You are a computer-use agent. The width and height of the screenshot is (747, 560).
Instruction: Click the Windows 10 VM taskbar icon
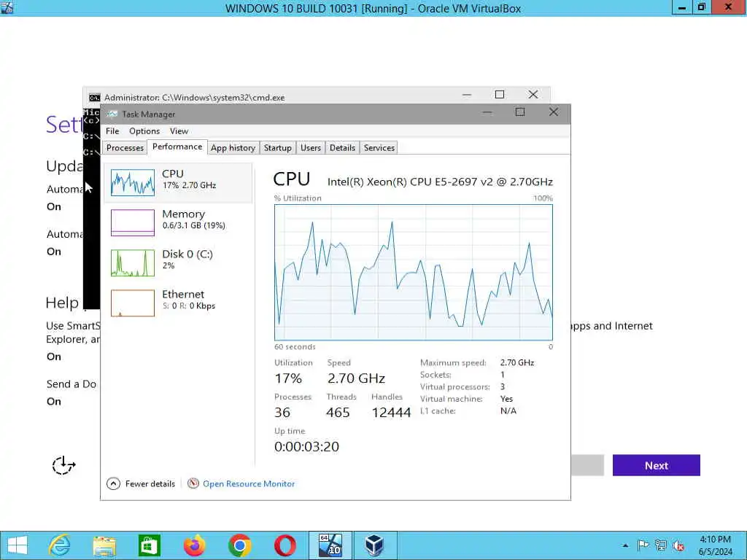coord(330,545)
